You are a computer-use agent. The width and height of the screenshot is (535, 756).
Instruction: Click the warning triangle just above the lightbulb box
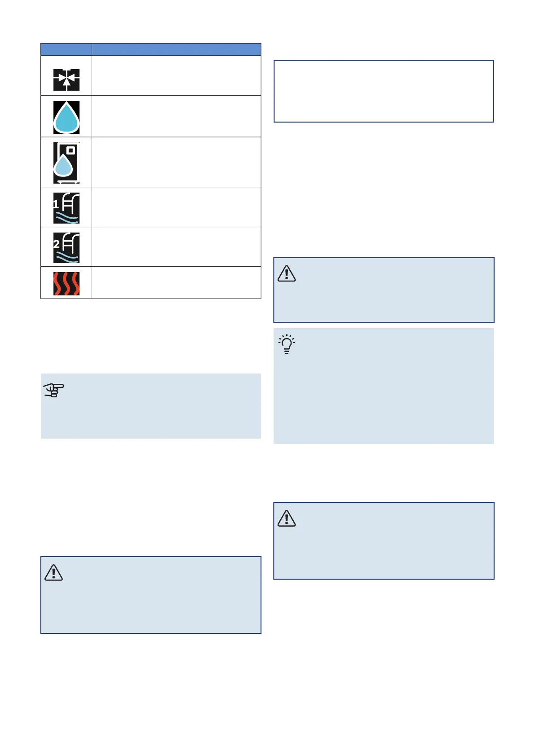[287, 273]
